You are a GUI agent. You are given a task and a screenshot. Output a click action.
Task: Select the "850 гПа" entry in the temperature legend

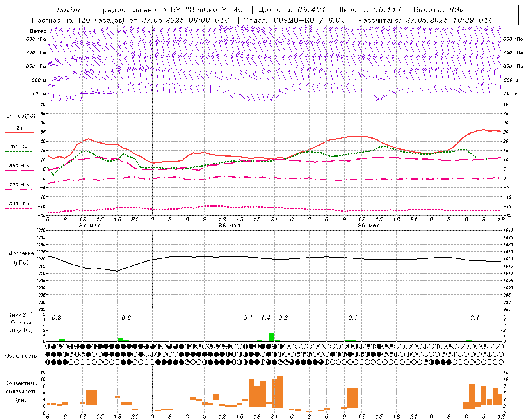19,166
